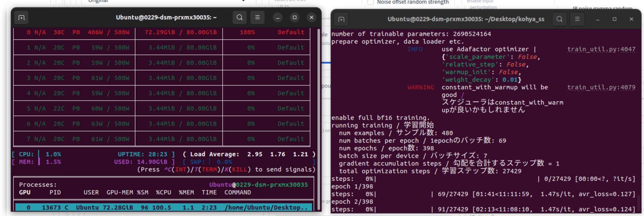This screenshot has width=644, height=216.
Task: Click the nvitop terminal vertical scrollbar
Action: (x=319, y=119)
